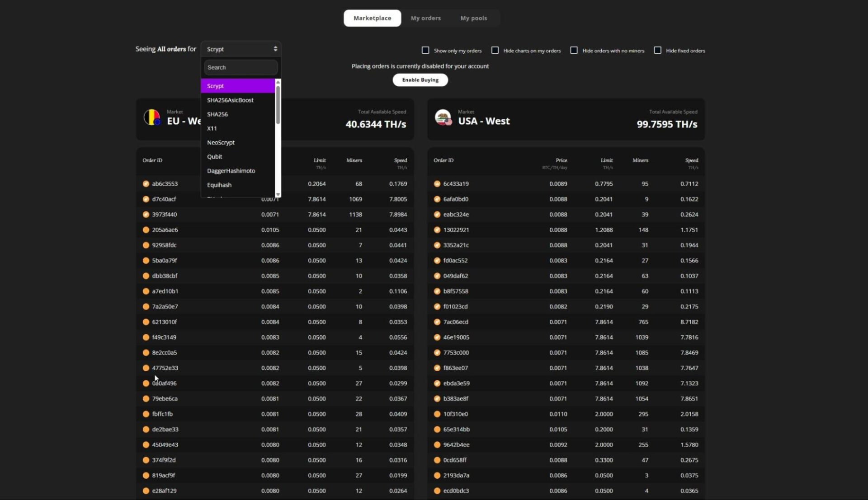
Task: Click the coin icon beside order 6c433a19
Action: pyautogui.click(x=437, y=184)
